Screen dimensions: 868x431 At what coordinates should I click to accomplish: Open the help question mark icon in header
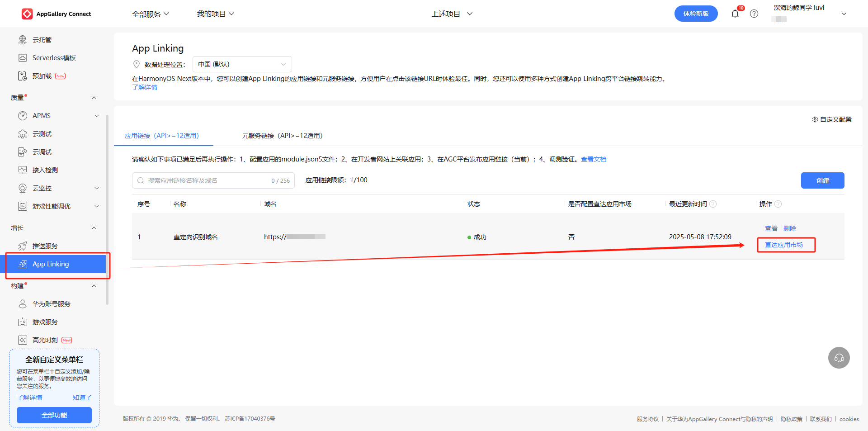[754, 14]
